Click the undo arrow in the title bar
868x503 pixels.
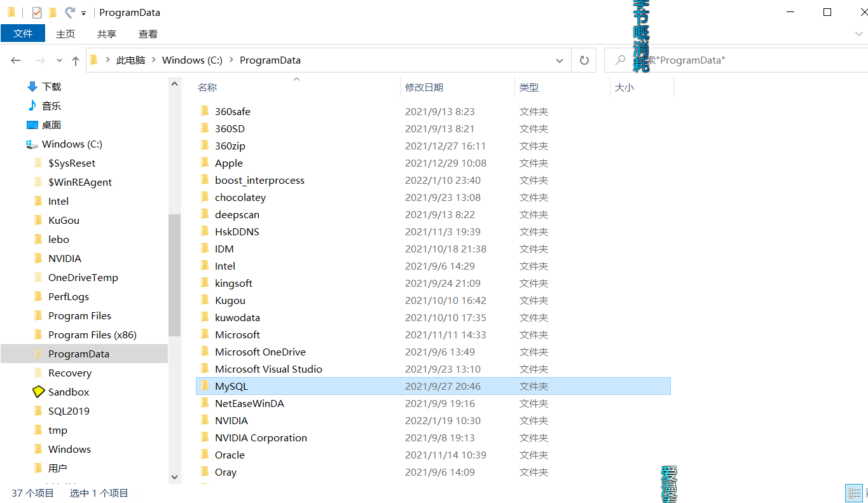(69, 12)
